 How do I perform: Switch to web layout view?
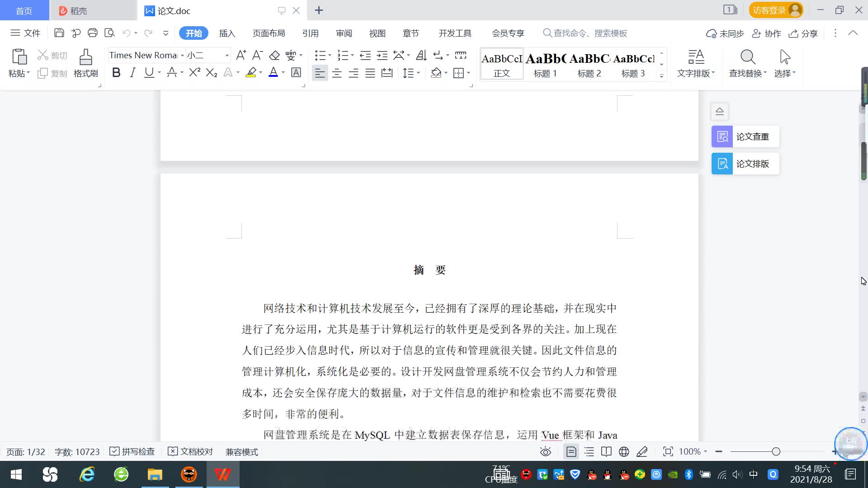pos(624,451)
